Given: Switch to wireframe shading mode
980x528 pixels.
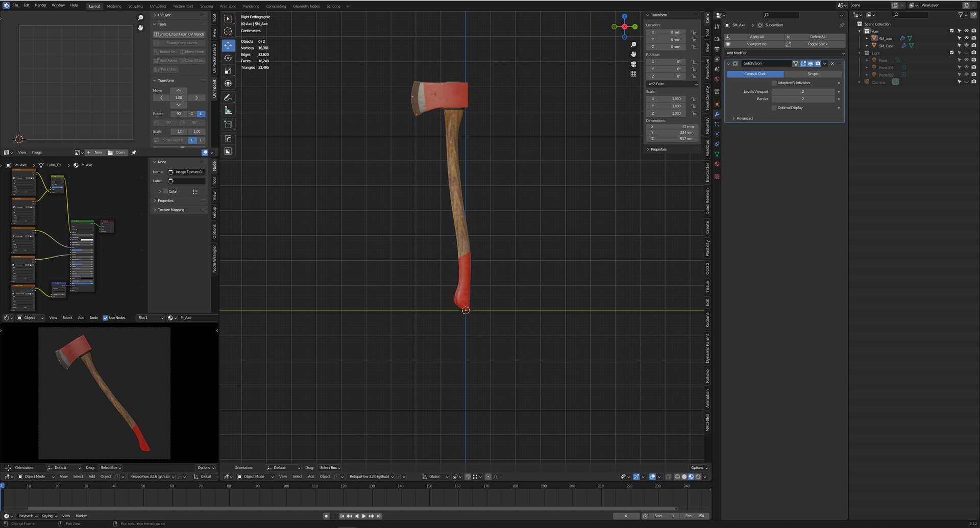Looking at the screenshot, I should pyautogui.click(x=677, y=477).
